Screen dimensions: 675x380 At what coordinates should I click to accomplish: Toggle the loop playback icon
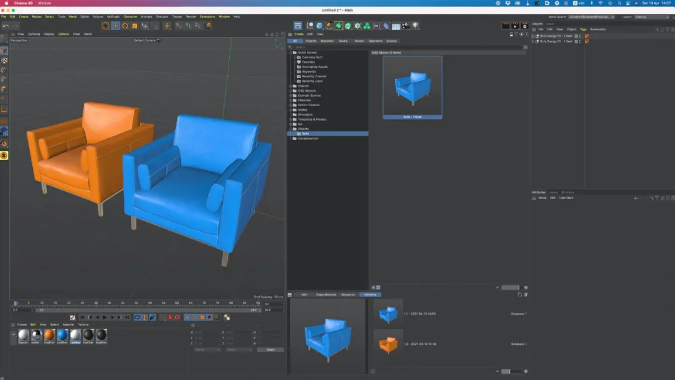(137, 318)
